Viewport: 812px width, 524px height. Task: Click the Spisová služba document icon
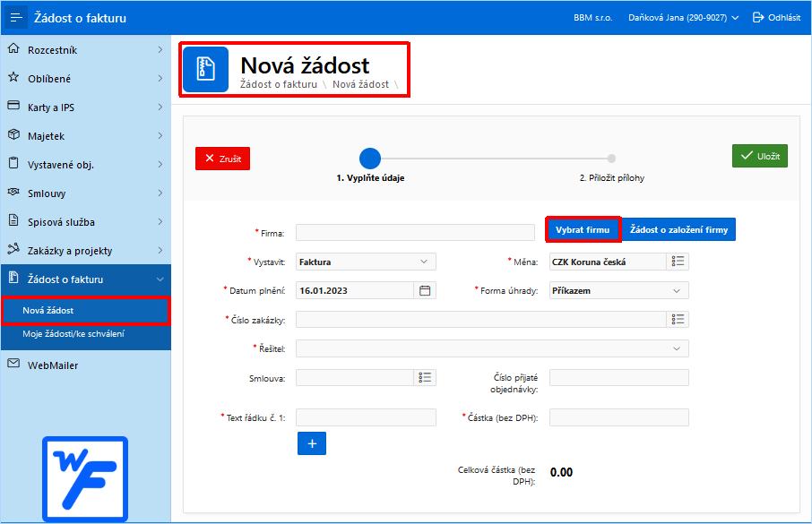13,220
